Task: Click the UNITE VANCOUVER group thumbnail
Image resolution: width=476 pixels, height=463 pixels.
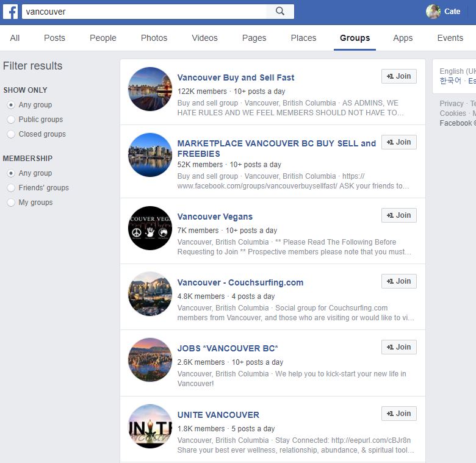Action: point(150,426)
